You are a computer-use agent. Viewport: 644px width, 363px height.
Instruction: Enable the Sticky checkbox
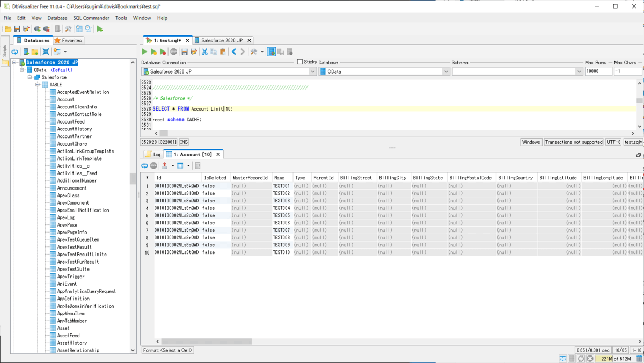(300, 62)
